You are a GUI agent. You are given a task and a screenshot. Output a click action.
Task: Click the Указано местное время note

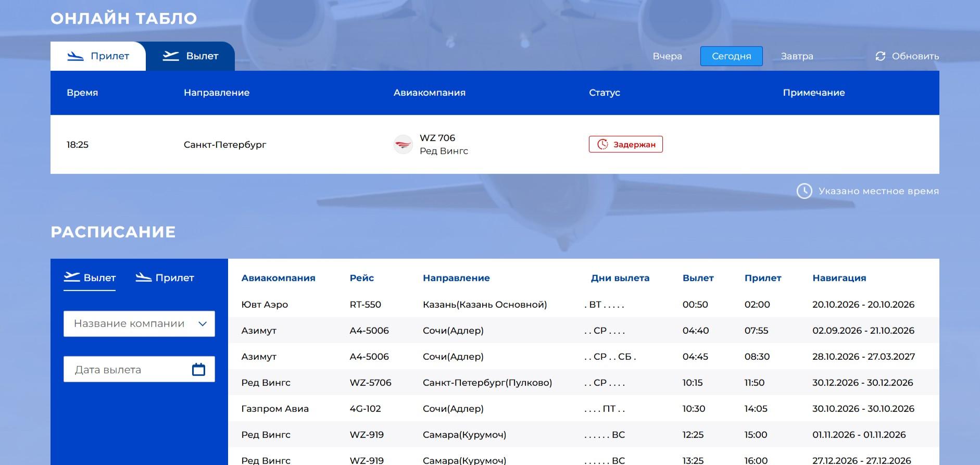point(878,191)
